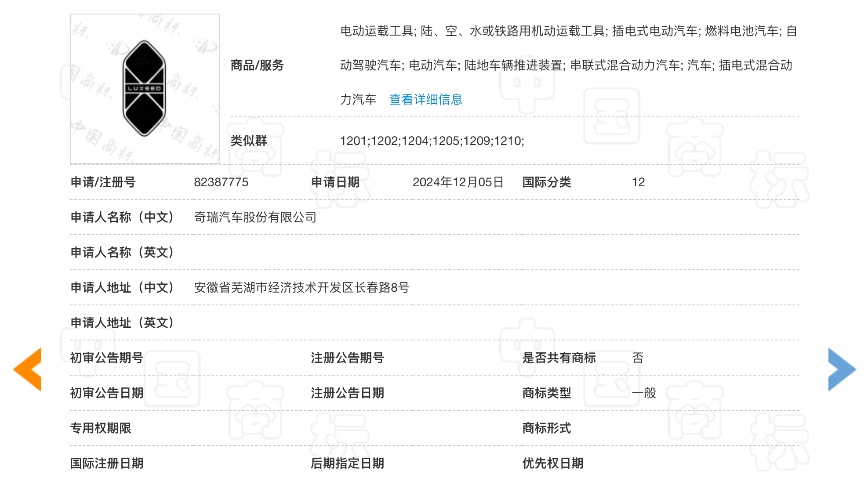Click the 初审公告日期 label

[x=107, y=393]
